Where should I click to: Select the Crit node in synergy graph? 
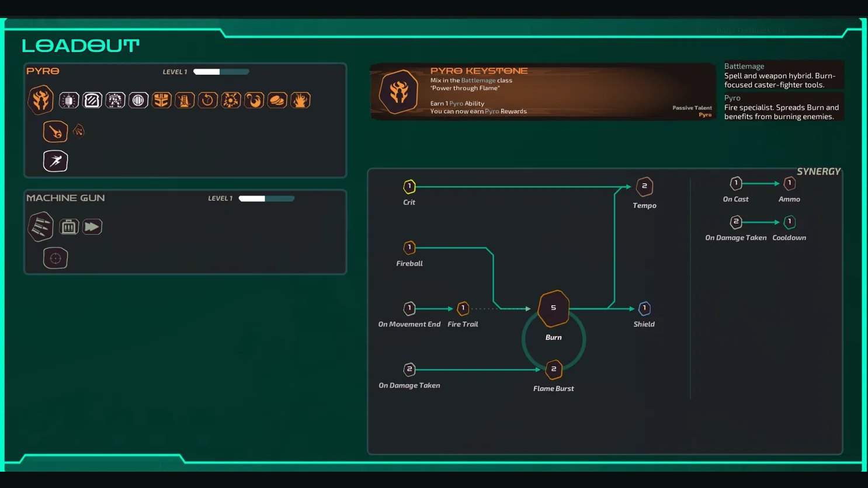pyautogui.click(x=409, y=187)
